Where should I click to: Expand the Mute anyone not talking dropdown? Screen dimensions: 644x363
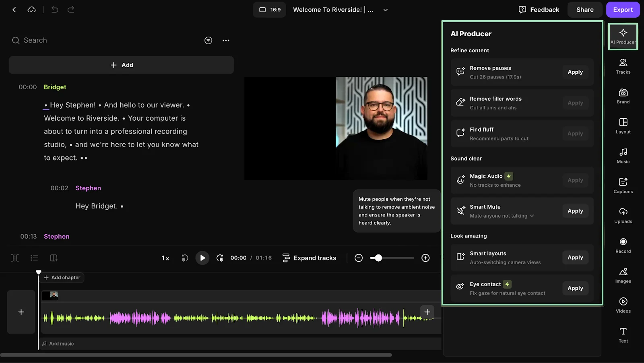click(532, 216)
